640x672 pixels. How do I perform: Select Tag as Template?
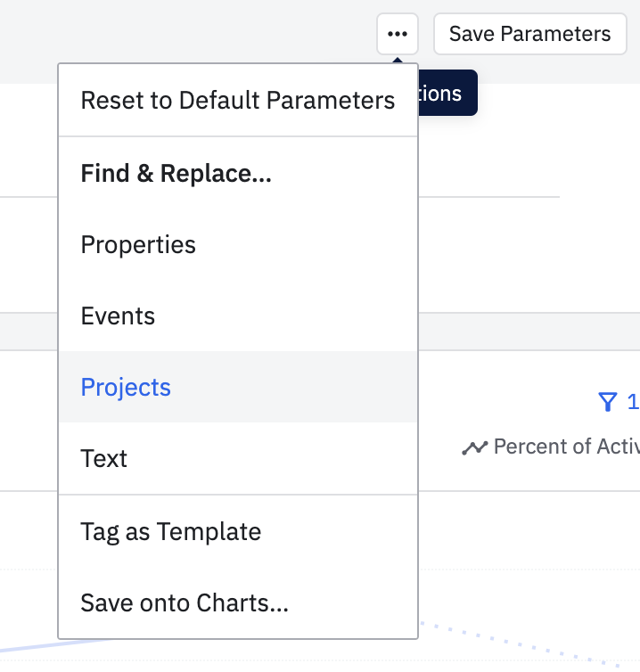coord(170,532)
